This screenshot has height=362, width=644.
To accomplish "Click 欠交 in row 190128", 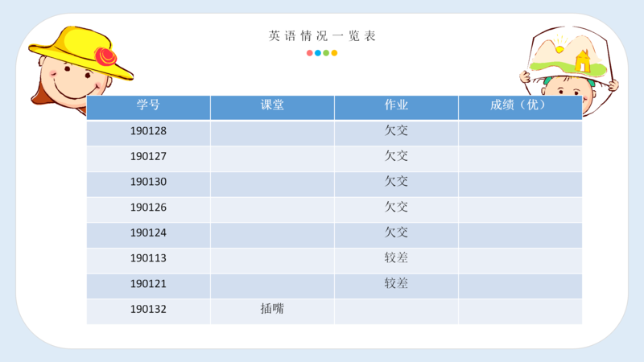I will coord(396,130).
